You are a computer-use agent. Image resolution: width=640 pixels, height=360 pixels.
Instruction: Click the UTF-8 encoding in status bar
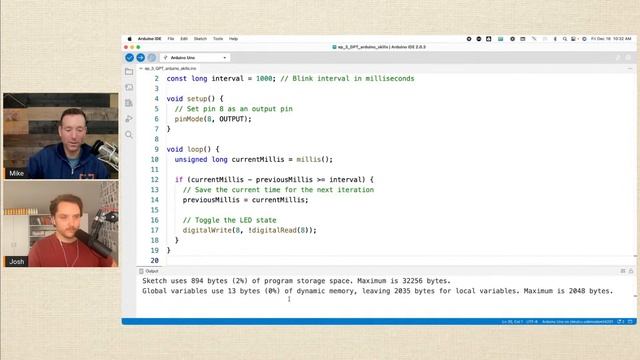tap(532, 322)
